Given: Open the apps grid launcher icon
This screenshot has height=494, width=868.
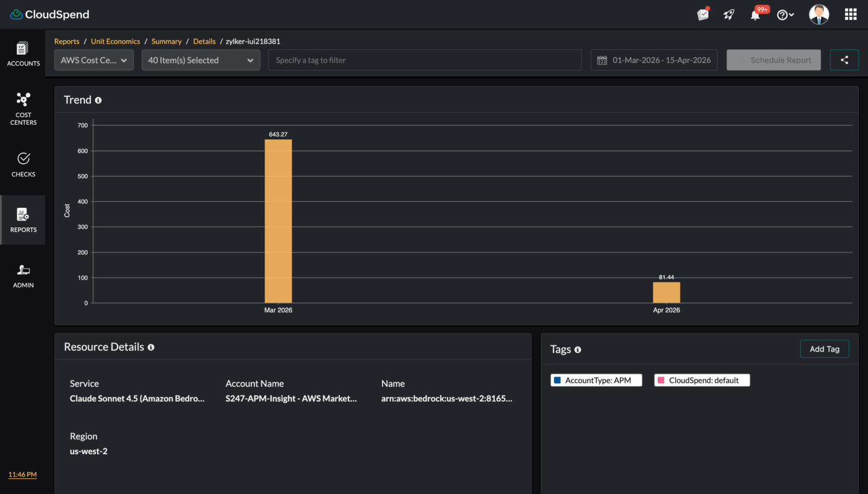Looking at the screenshot, I should (x=851, y=14).
